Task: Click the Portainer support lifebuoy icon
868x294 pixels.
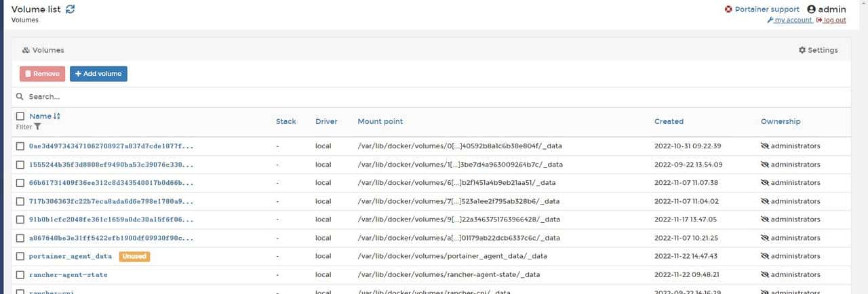Action: [729, 9]
